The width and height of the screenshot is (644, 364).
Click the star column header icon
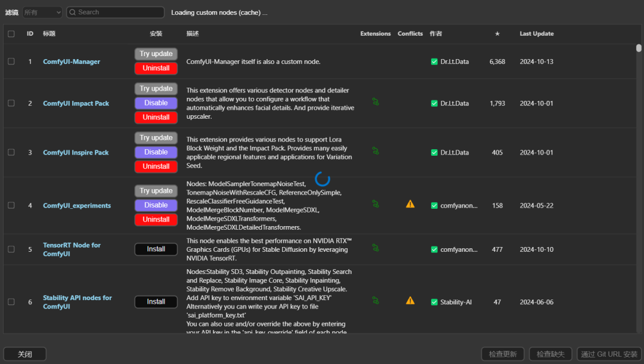point(497,33)
